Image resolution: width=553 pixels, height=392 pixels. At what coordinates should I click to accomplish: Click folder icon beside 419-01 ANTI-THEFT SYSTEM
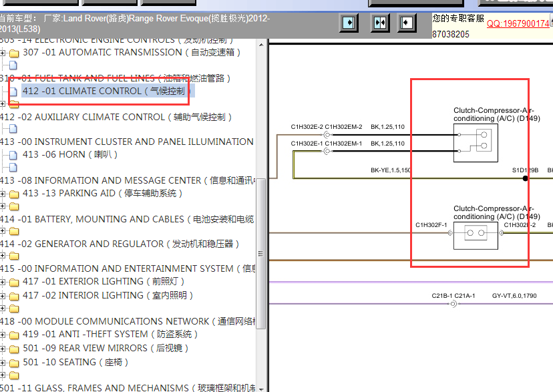pyautogui.click(x=14, y=335)
